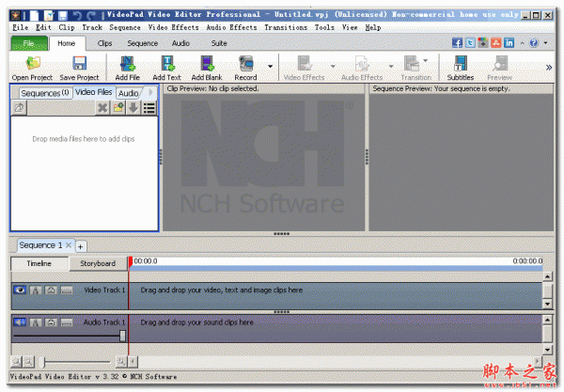Click the delete X icon in media bin
The height and width of the screenshot is (392, 564).
[x=102, y=107]
